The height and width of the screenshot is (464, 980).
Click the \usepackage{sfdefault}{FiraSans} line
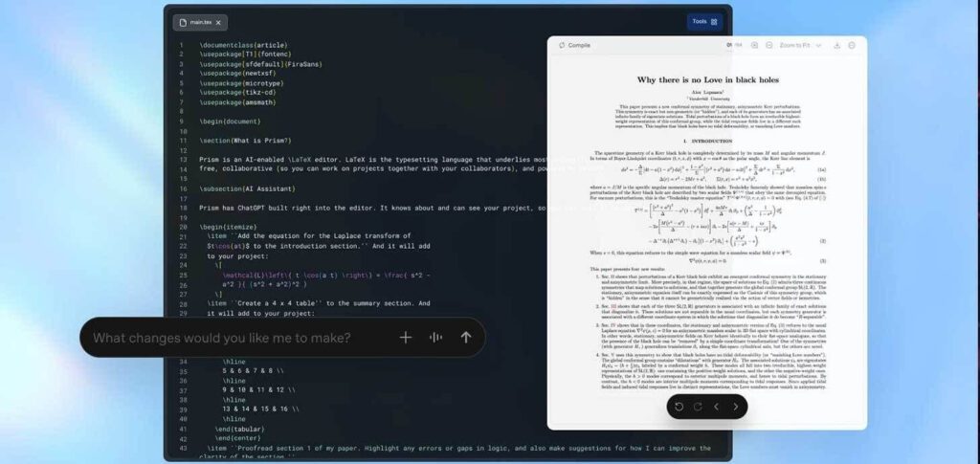pos(261,64)
